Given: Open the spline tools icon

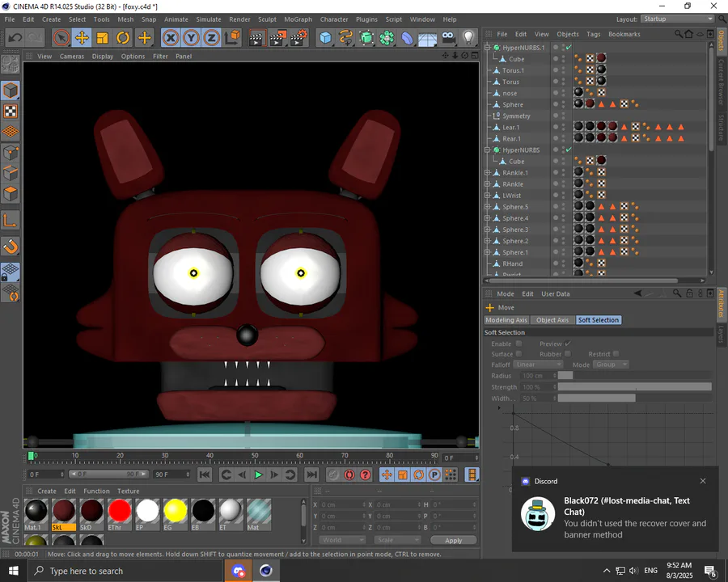Looking at the screenshot, I should (346, 38).
